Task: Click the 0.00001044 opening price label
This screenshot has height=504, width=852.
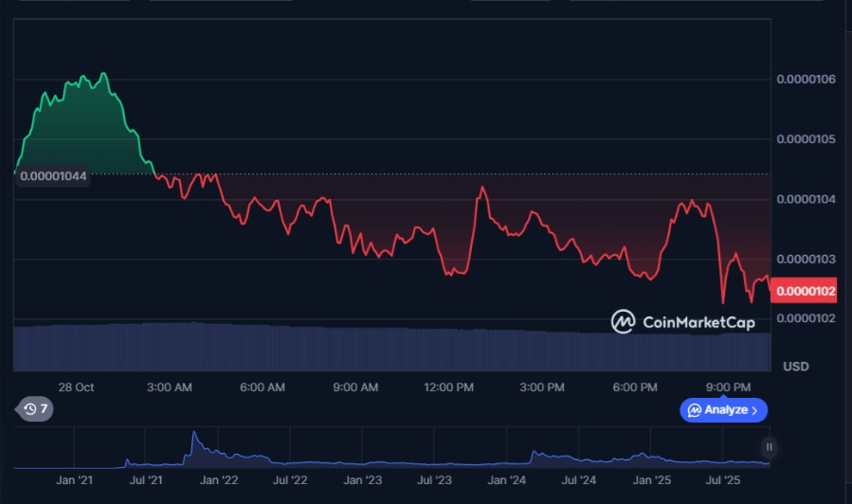Action: click(53, 176)
